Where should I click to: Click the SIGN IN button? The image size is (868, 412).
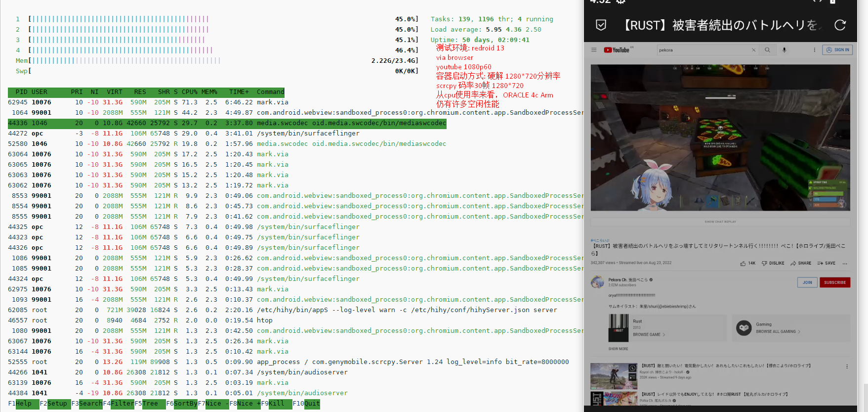837,50
